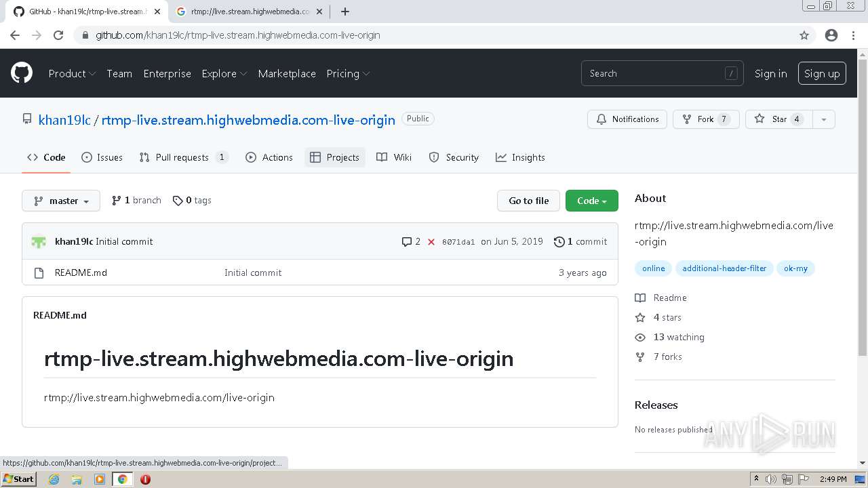This screenshot has width=868, height=488.
Task: View the 13 watching link
Action: [670, 337]
